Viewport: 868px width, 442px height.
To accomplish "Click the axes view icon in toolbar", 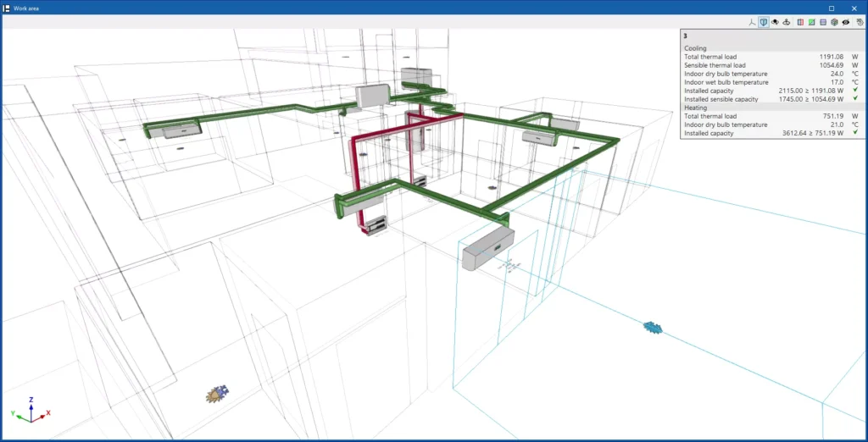I will click(752, 22).
